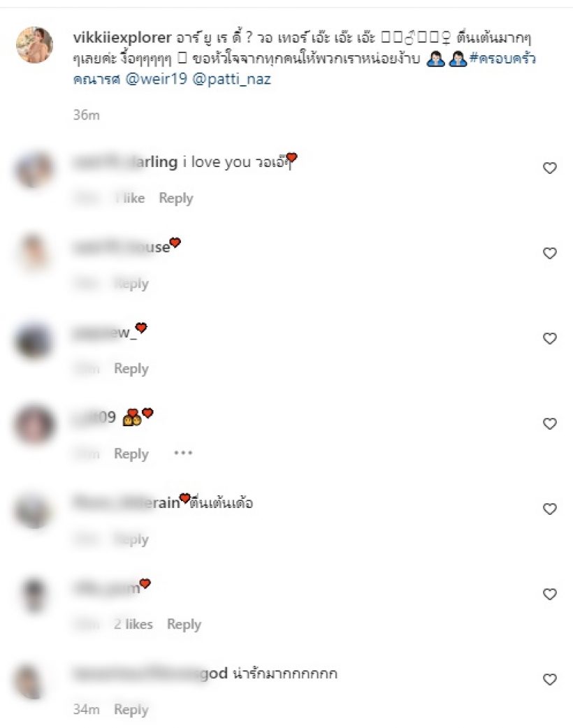Open vikkiiexplorer profile picture

[x=34, y=45]
